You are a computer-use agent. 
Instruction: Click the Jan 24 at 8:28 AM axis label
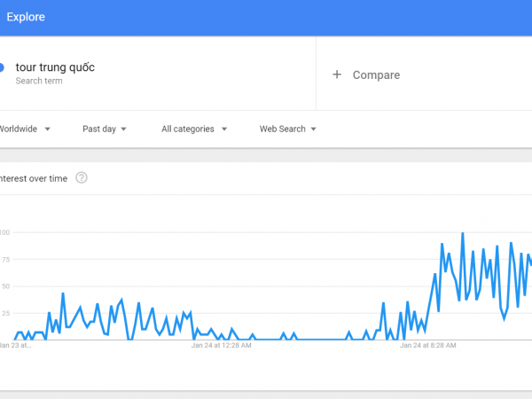(428, 346)
